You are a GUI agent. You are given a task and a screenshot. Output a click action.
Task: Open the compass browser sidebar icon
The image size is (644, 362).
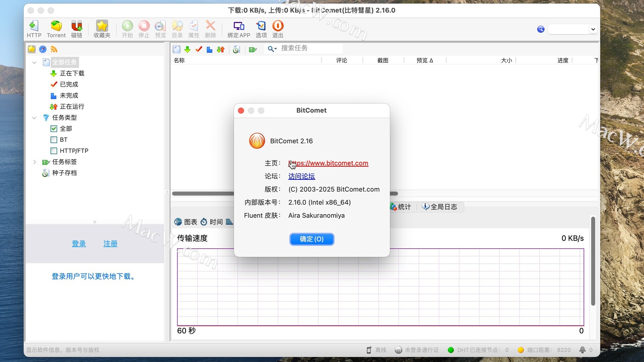[x=43, y=49]
